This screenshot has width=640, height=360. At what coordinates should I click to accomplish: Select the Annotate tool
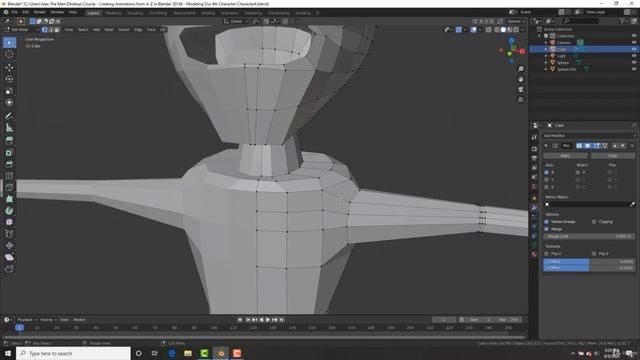[9, 116]
